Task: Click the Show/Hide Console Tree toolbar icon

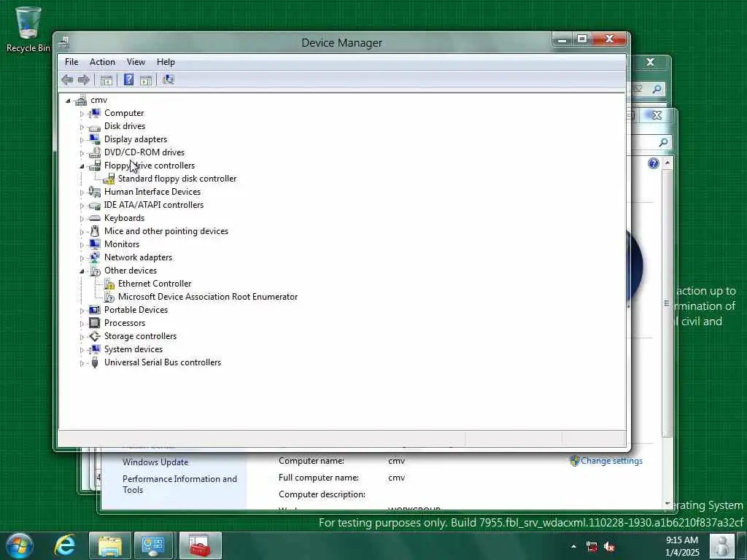Action: [107, 80]
